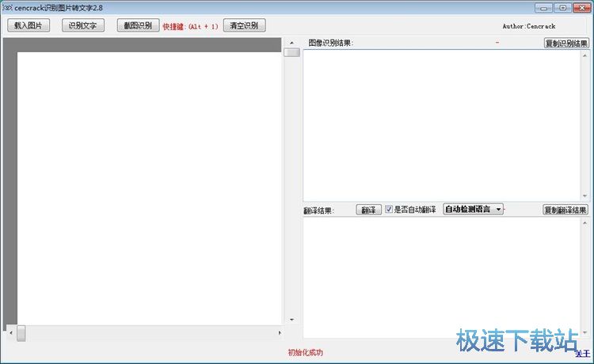The width and height of the screenshot is (594, 364).
Task: Clear results with 清空识别 button
Action: (245, 25)
